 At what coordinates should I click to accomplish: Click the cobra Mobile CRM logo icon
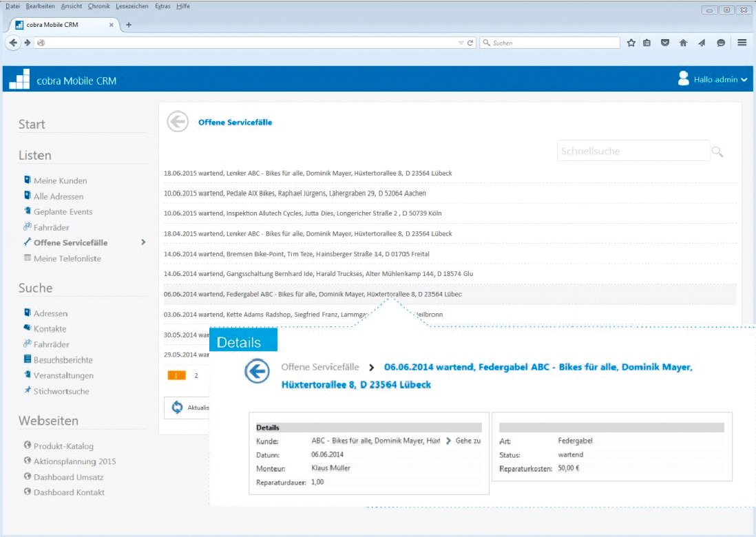tap(19, 80)
